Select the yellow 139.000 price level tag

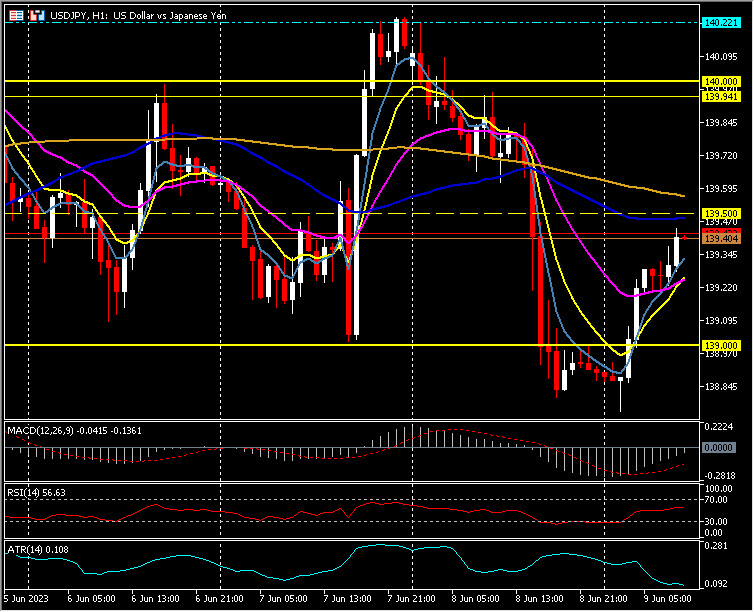coord(720,345)
